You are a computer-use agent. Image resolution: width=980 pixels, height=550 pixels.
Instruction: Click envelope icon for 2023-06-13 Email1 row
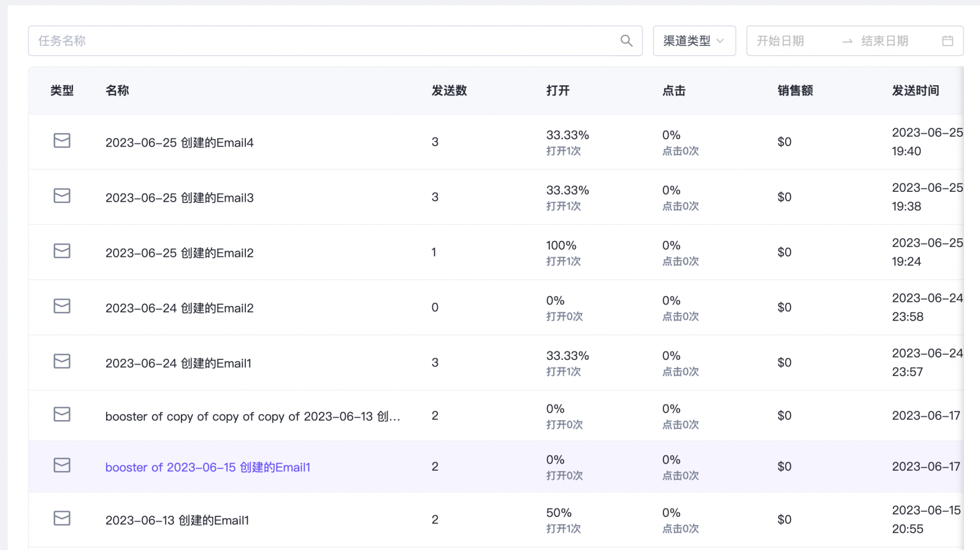point(62,518)
